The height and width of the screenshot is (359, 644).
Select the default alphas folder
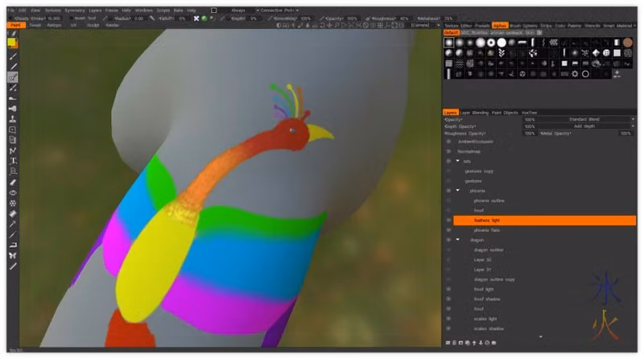(451, 32)
